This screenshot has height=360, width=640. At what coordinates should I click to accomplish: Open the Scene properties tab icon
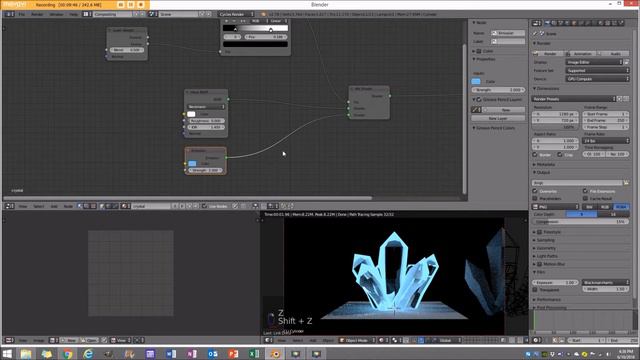[561, 23]
